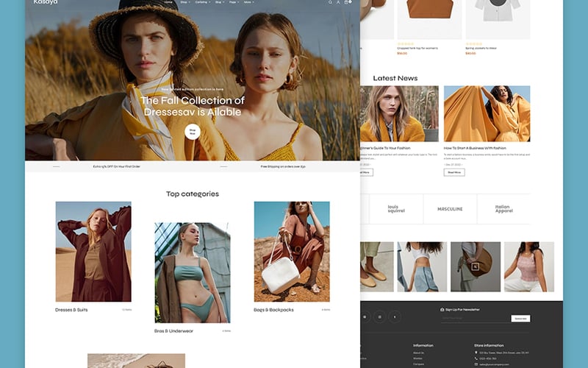Open the gallery photo with beige shoes

click(x=377, y=266)
